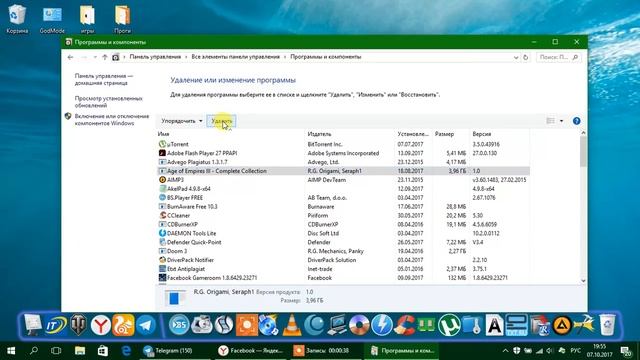Screen dimensions: 640x360
Task: Launch Telegram from the dock
Action: tap(146, 325)
